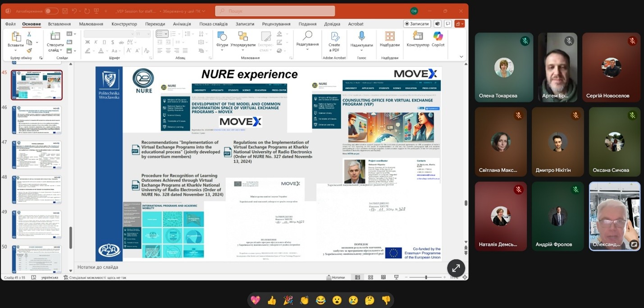Toggle the Автозбереження autosave switch
644x308 pixels.
tap(51, 11)
